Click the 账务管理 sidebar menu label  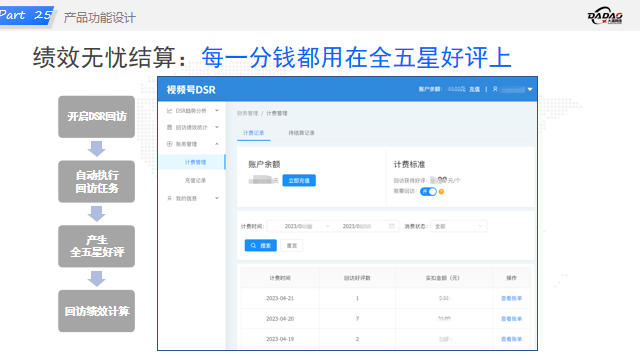tap(186, 144)
